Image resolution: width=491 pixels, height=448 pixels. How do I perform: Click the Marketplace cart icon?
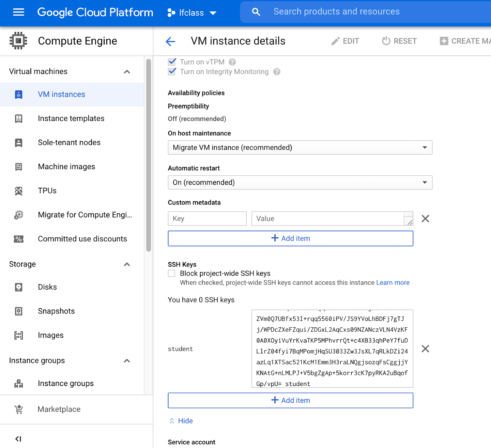pyautogui.click(x=19, y=409)
